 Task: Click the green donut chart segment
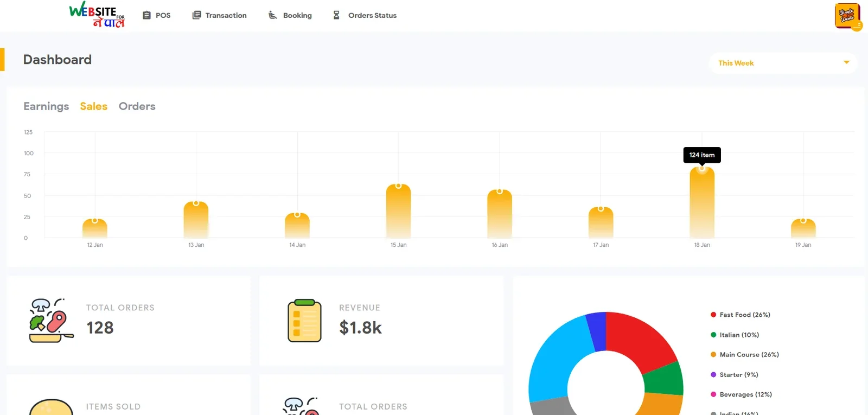[665, 379]
